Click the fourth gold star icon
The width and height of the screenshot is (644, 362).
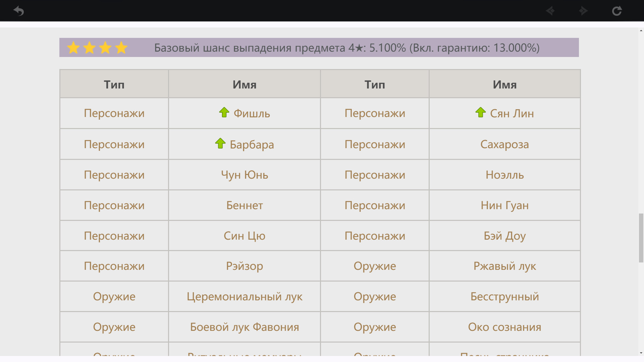121,48
